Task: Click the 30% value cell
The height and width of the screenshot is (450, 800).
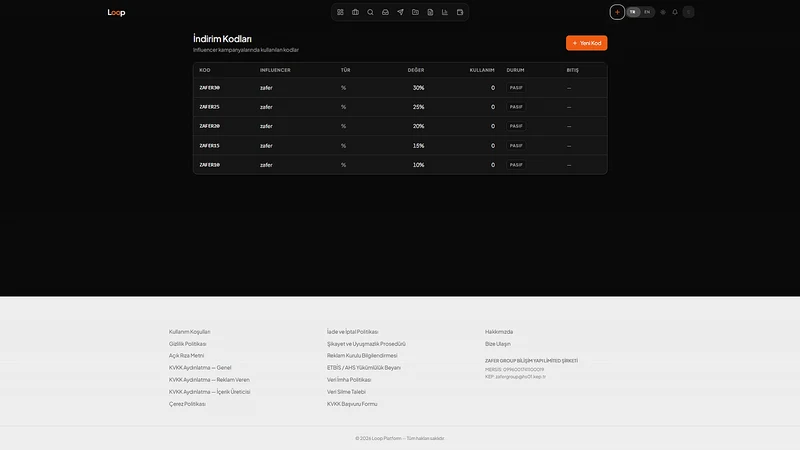Action: click(x=418, y=88)
